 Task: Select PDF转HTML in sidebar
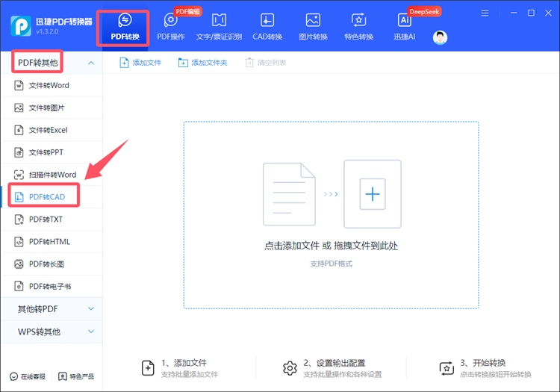coord(52,242)
